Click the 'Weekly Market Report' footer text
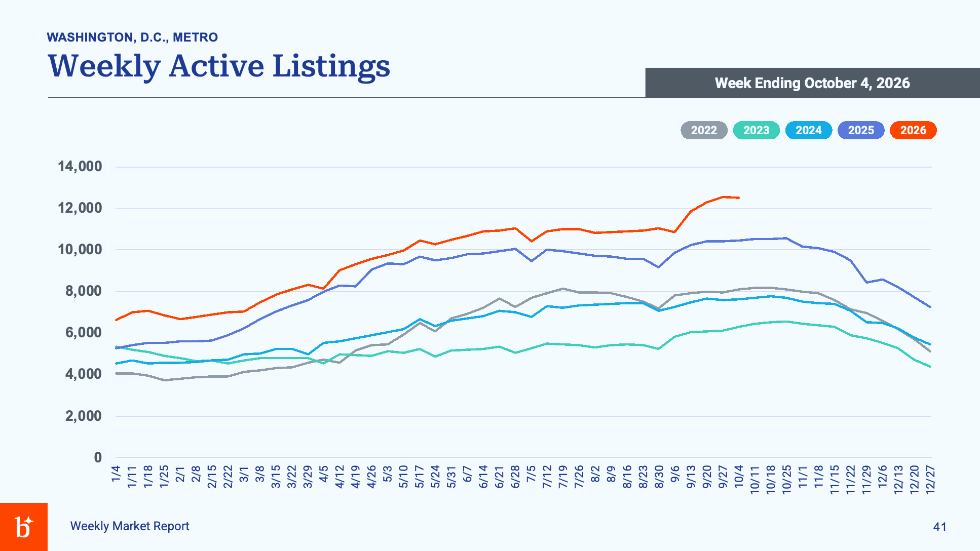980x551 pixels. 130,526
